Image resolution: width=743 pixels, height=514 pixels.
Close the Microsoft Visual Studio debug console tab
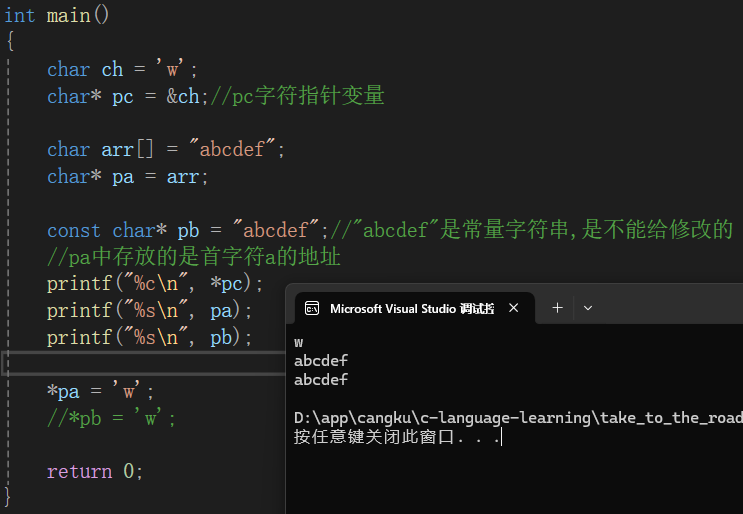click(x=513, y=308)
